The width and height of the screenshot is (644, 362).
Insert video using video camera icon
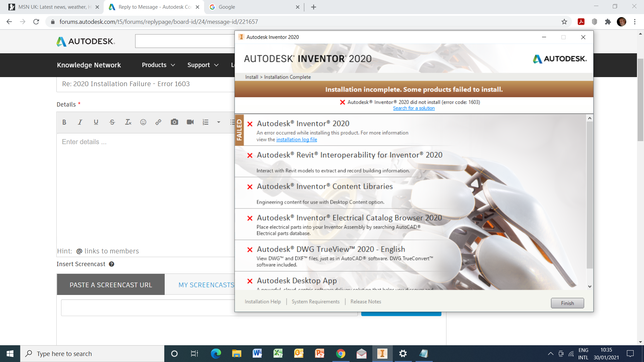[x=190, y=122]
